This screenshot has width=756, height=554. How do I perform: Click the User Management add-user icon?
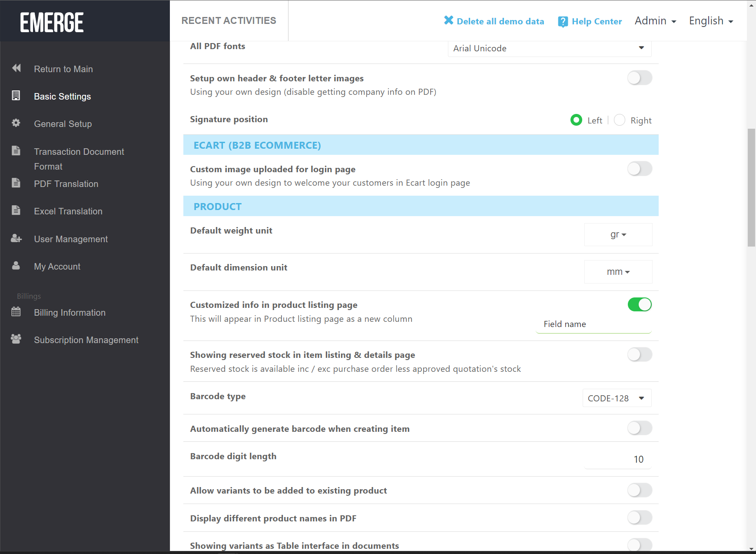pos(16,238)
